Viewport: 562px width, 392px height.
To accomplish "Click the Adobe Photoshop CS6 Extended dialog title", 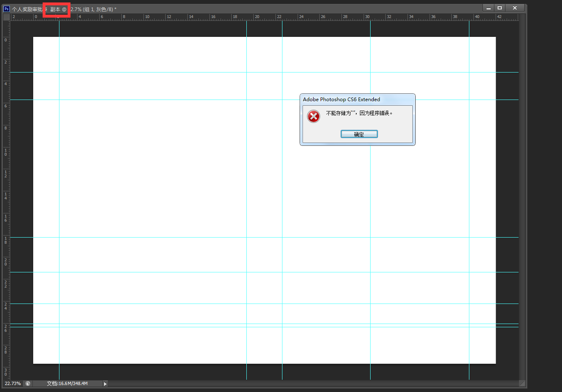I will (341, 100).
